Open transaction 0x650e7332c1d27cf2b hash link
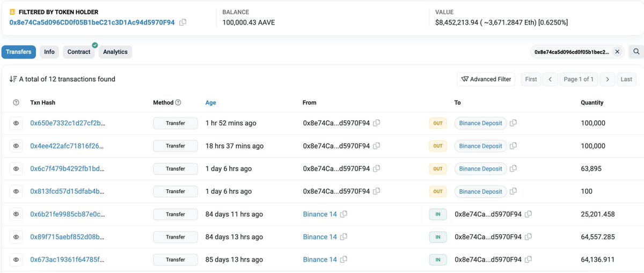The height and width of the screenshot is (273, 644). [68, 123]
